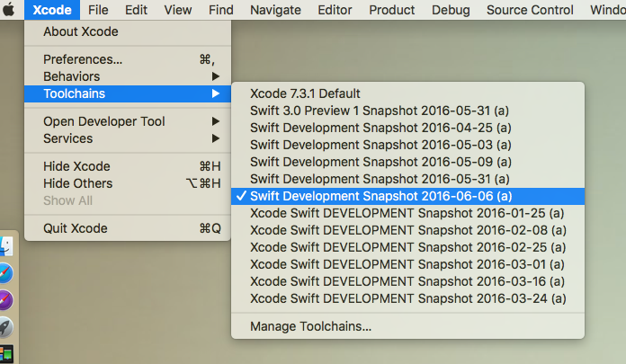Open the Apple menu
This screenshot has width=626, height=364.
point(9,10)
